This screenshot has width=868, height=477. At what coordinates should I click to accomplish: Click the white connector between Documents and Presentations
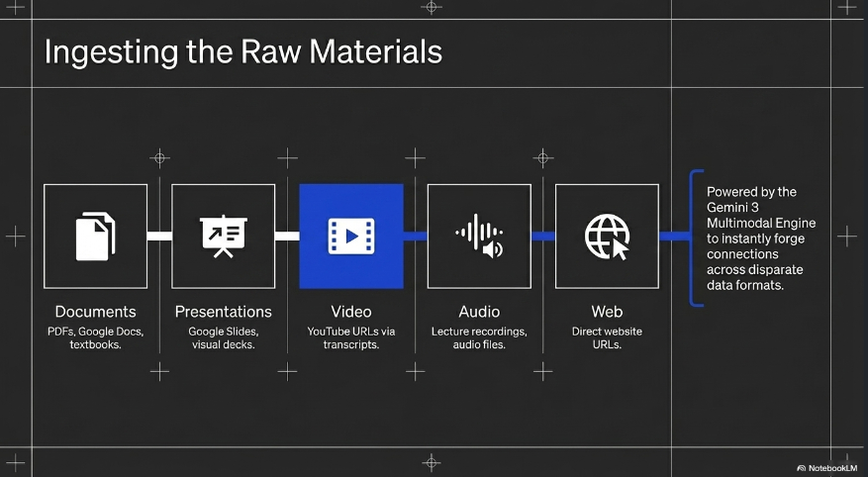(x=159, y=236)
